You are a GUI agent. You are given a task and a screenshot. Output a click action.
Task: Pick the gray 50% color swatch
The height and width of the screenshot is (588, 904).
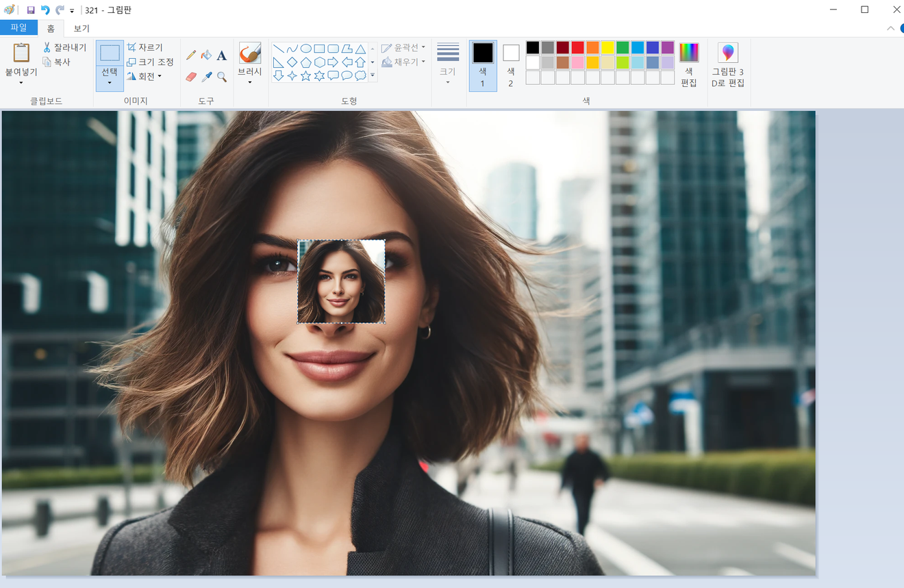(x=547, y=47)
